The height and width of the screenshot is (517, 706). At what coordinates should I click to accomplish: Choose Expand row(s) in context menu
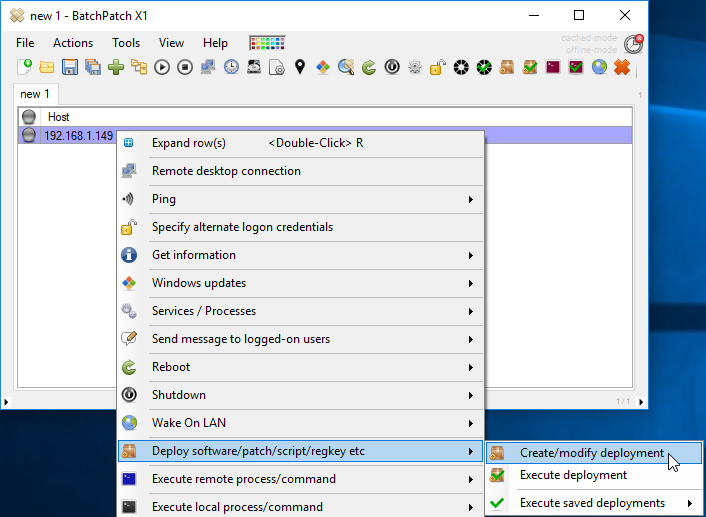[x=300, y=143]
